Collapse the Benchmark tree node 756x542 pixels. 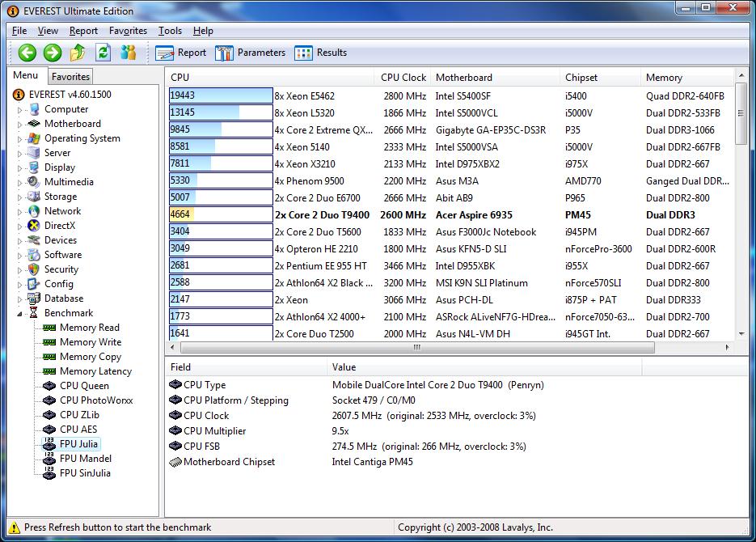click(19, 314)
